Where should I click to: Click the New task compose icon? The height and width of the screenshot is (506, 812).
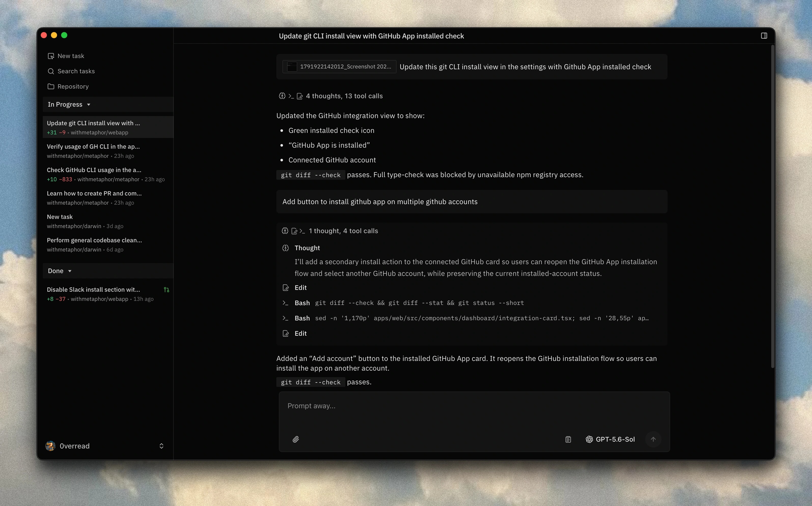(51, 56)
